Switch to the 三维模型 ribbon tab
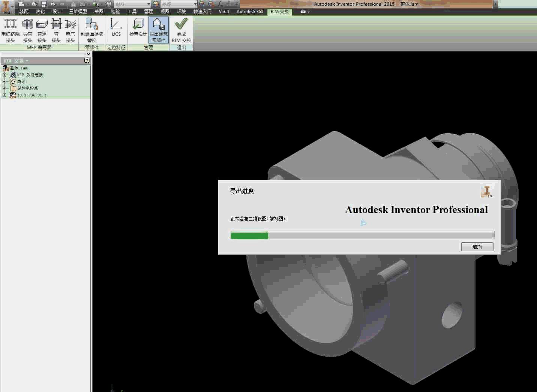The image size is (537, 392). 77,11
